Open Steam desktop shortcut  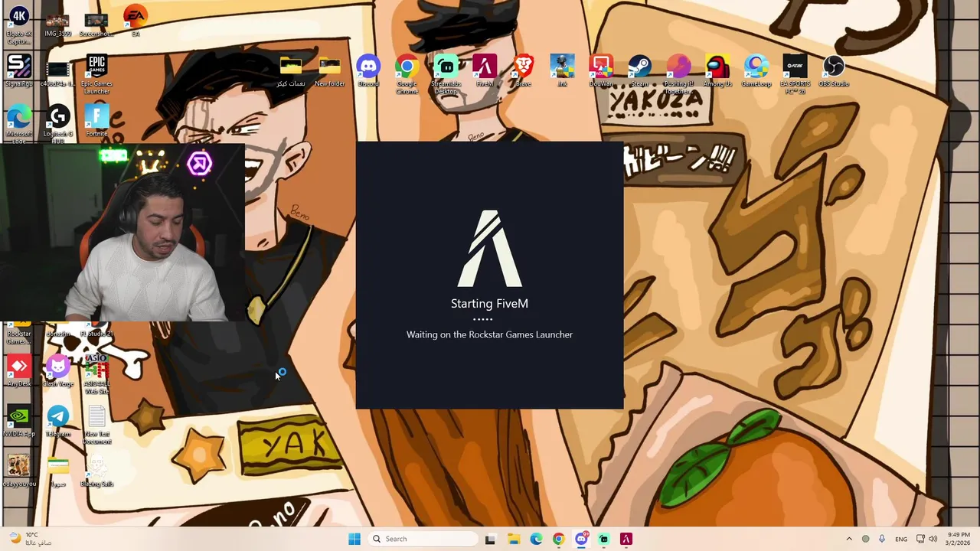640,71
